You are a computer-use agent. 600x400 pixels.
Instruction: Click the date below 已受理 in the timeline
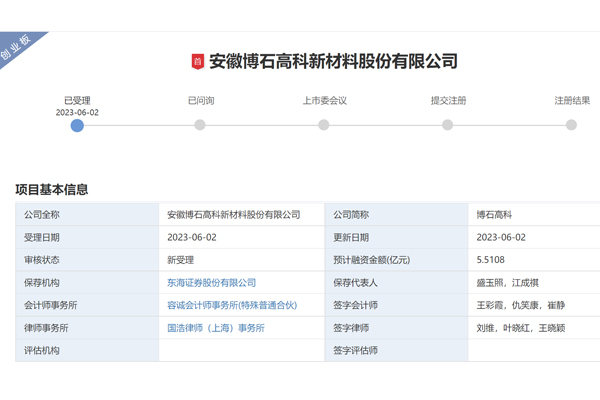click(77, 113)
